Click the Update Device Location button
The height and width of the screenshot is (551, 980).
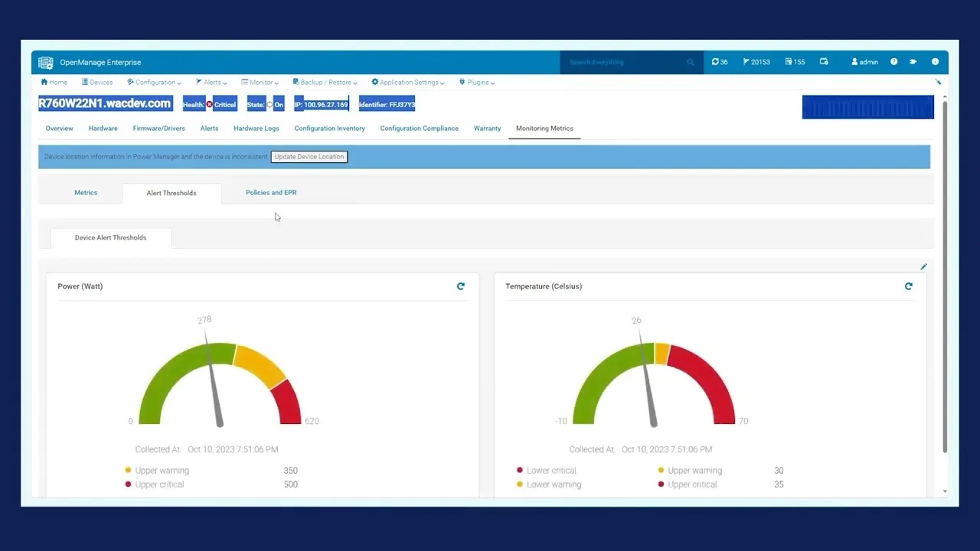tap(309, 157)
